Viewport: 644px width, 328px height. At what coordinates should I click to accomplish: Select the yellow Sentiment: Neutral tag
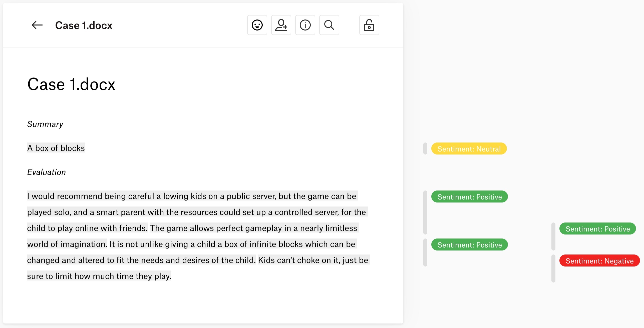pos(469,149)
